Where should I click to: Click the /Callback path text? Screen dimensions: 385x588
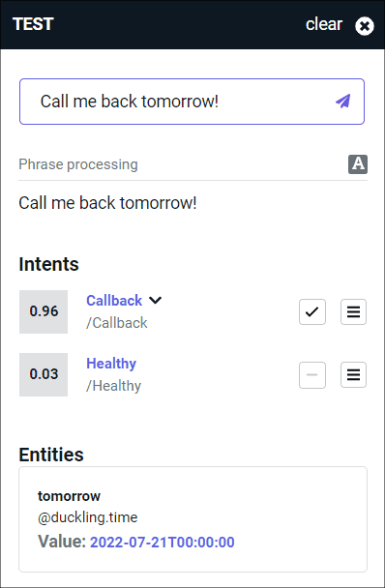pyautogui.click(x=117, y=323)
